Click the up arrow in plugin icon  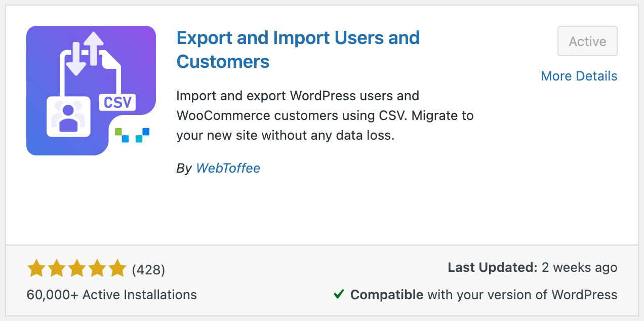click(93, 48)
